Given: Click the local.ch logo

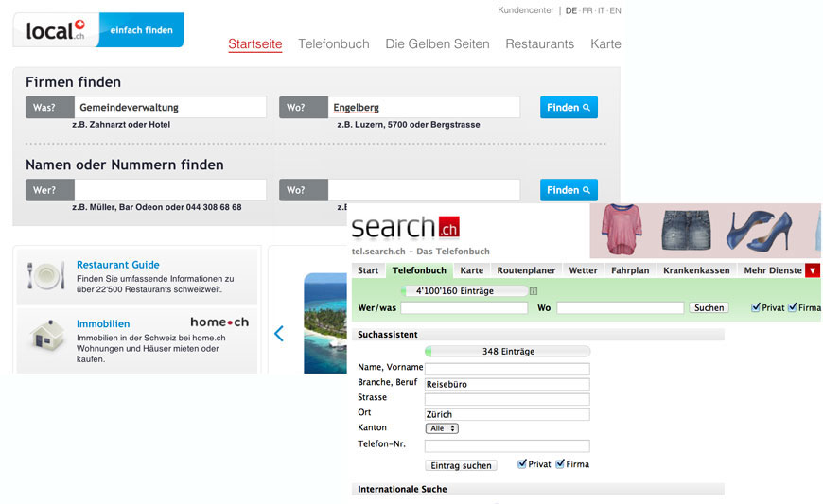Looking at the screenshot, I should (x=56, y=30).
